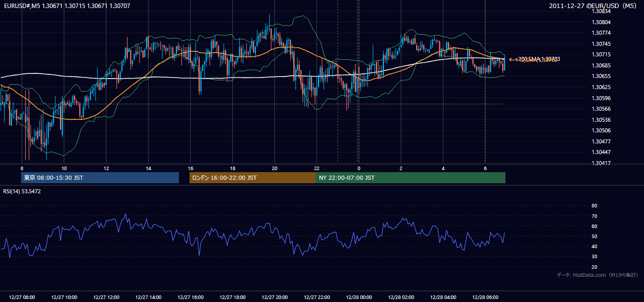Click hour tick 14 under price chart
Screen dimensions: 644x302
[148, 168]
